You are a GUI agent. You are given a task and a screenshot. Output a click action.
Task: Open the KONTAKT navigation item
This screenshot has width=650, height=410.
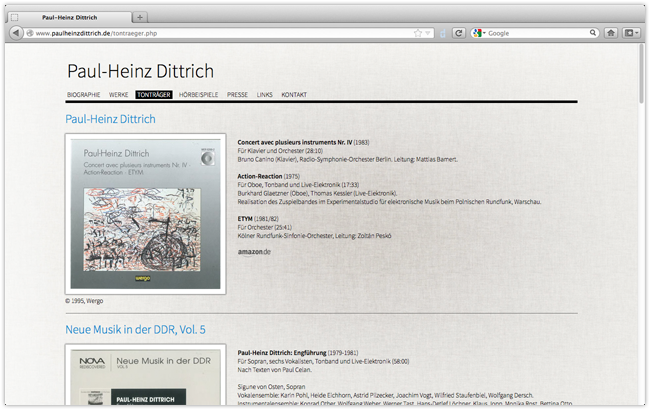pos(294,95)
